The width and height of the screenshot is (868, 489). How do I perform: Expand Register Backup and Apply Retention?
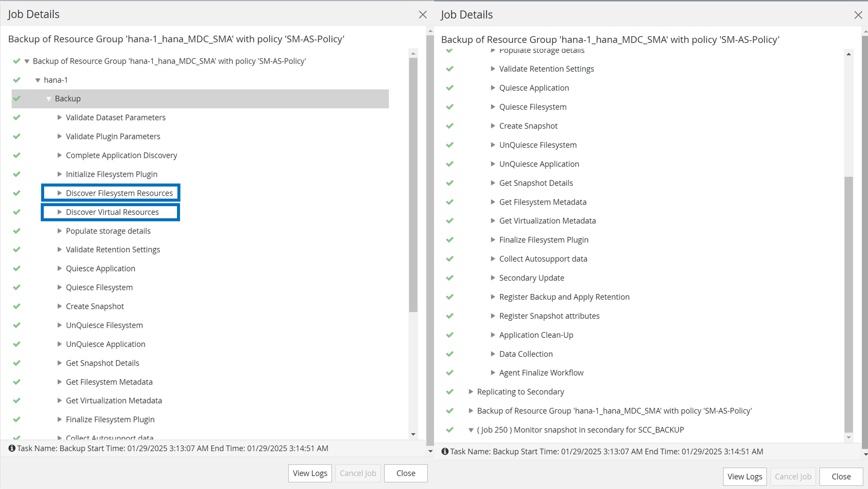[x=492, y=297]
